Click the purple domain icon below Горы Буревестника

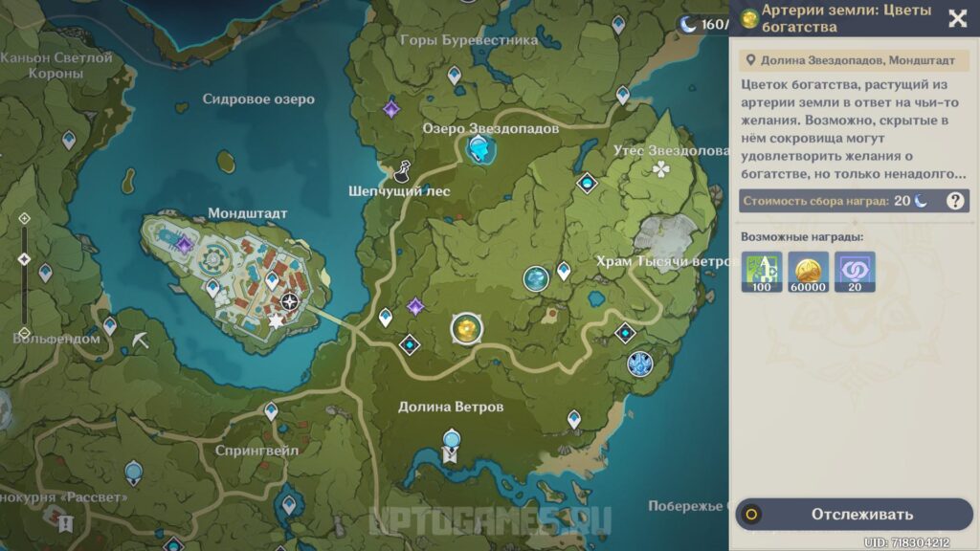(x=390, y=108)
